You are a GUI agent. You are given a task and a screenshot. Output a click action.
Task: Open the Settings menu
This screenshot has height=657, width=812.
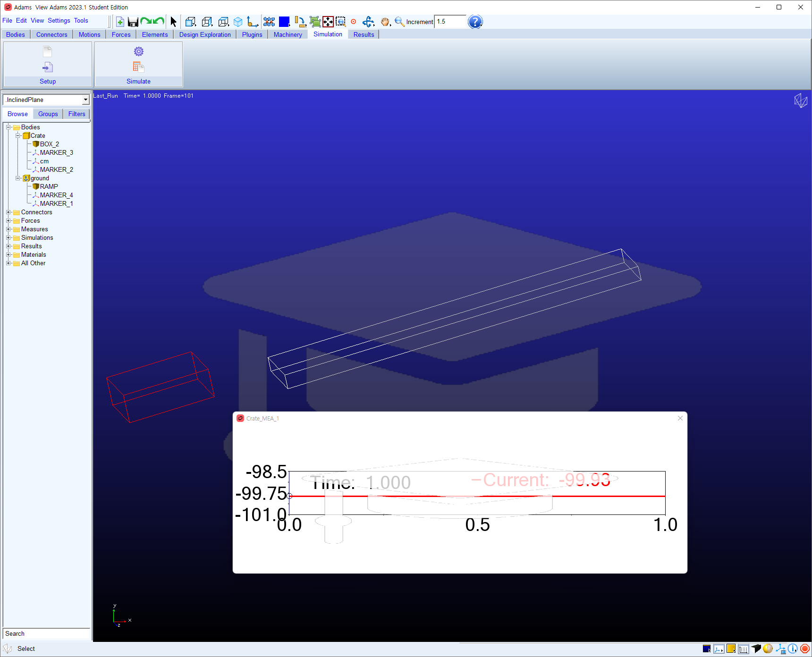pyautogui.click(x=59, y=21)
